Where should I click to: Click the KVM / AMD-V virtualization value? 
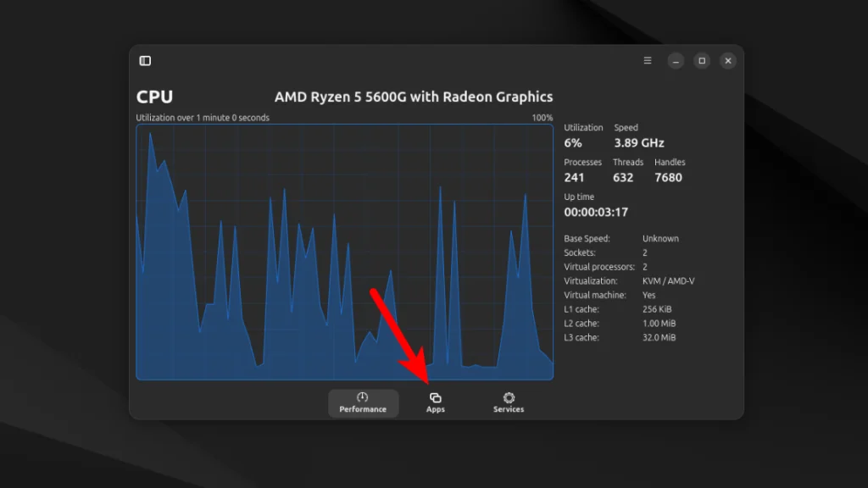[x=668, y=281]
